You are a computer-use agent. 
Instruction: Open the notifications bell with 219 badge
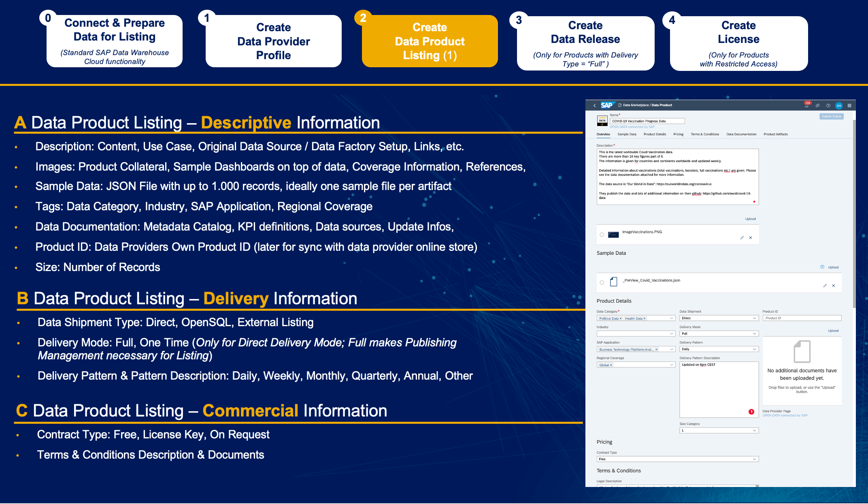tap(807, 106)
